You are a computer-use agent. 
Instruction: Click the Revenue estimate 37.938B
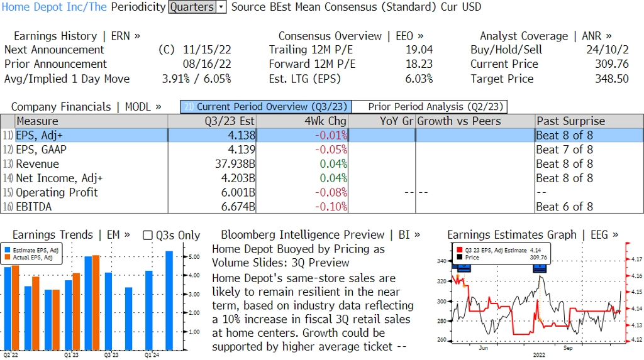(x=235, y=164)
